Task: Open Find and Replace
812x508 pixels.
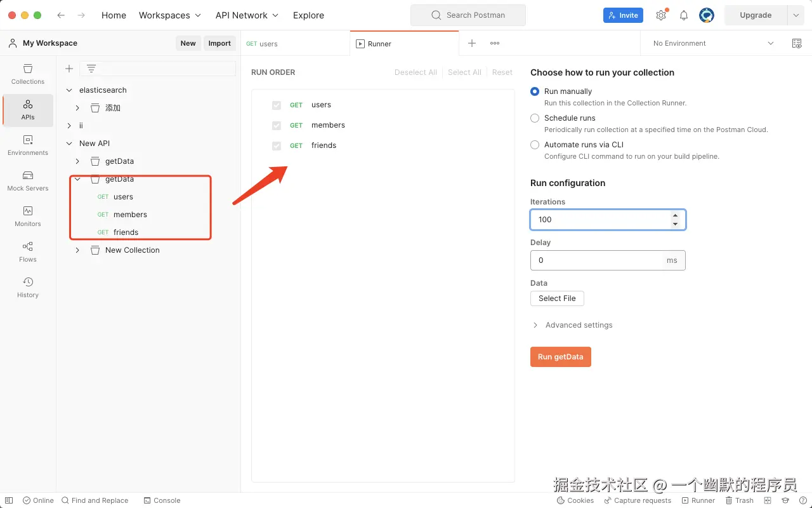Action: click(95, 500)
